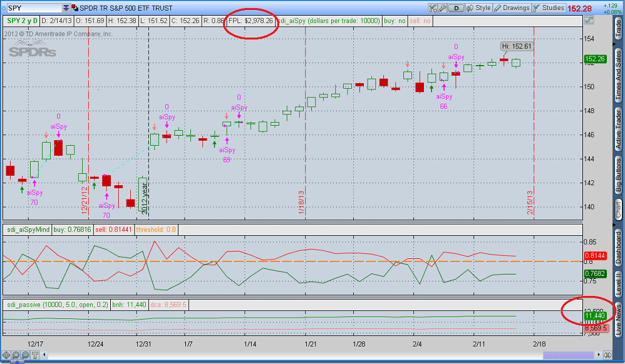This screenshot has width=625, height=364.
Task: Select the Chart side tab
Action: pyautogui.click(x=618, y=210)
